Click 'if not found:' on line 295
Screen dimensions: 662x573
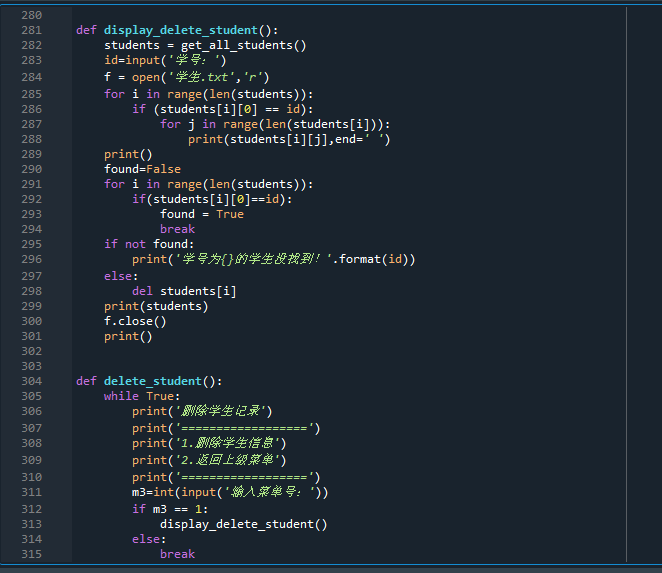(149, 244)
